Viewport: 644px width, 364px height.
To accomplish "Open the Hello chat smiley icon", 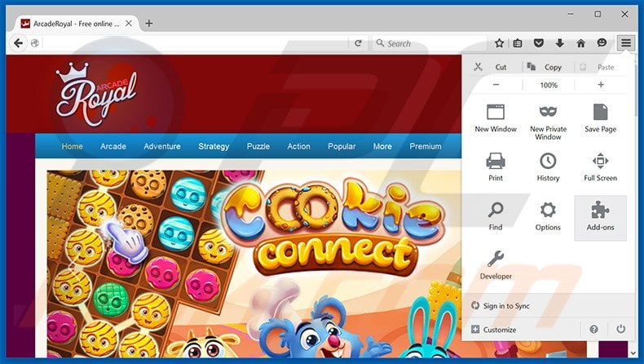I will pyautogui.click(x=602, y=42).
